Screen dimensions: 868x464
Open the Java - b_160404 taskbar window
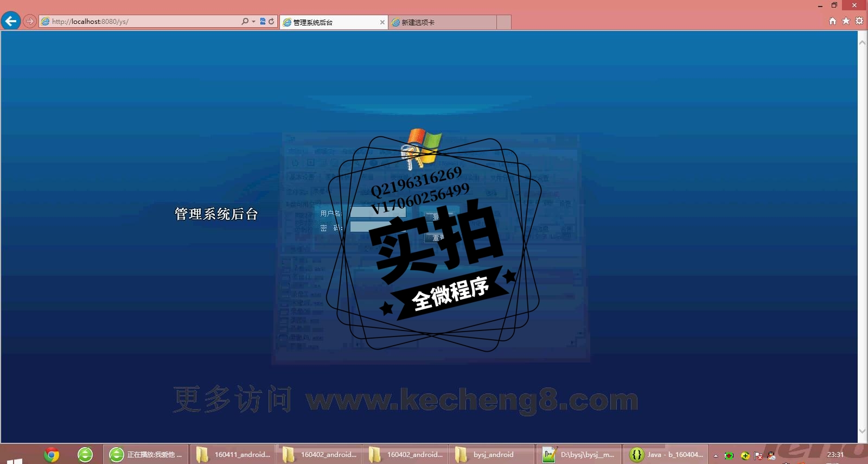(666, 455)
